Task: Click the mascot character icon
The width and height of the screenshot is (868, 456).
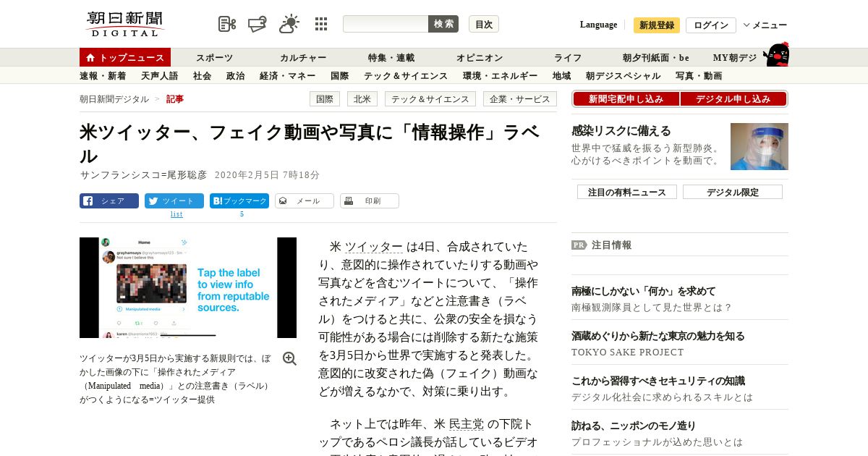Action: [x=776, y=54]
